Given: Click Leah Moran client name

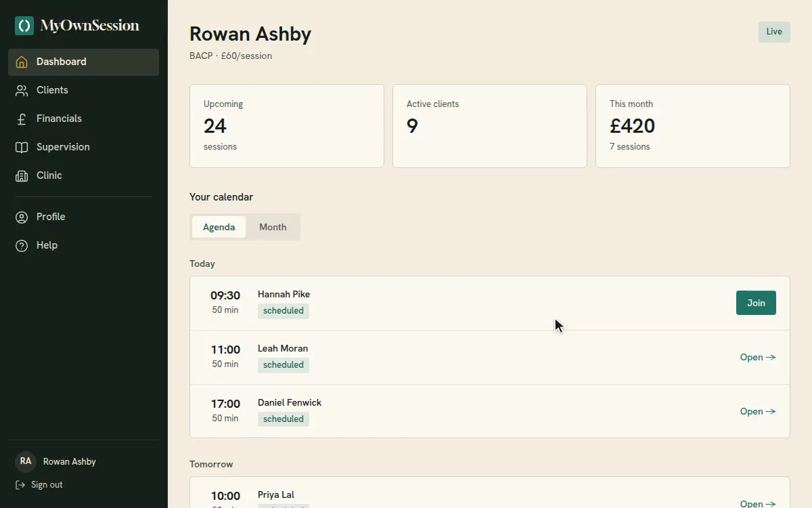Looking at the screenshot, I should [283, 348].
